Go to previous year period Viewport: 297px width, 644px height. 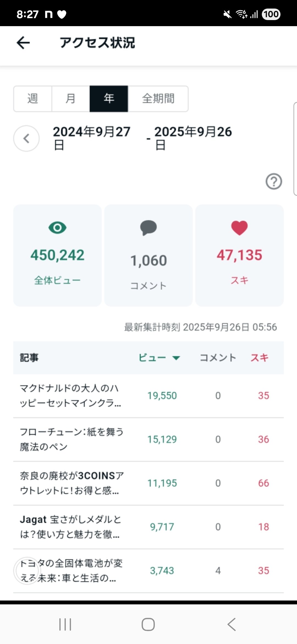tap(26, 138)
